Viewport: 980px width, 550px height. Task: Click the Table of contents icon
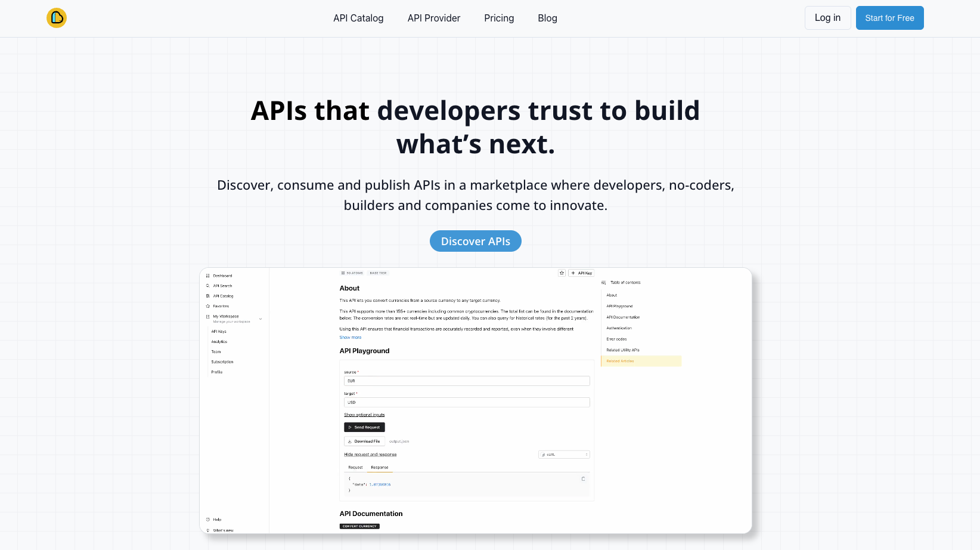[x=604, y=282]
